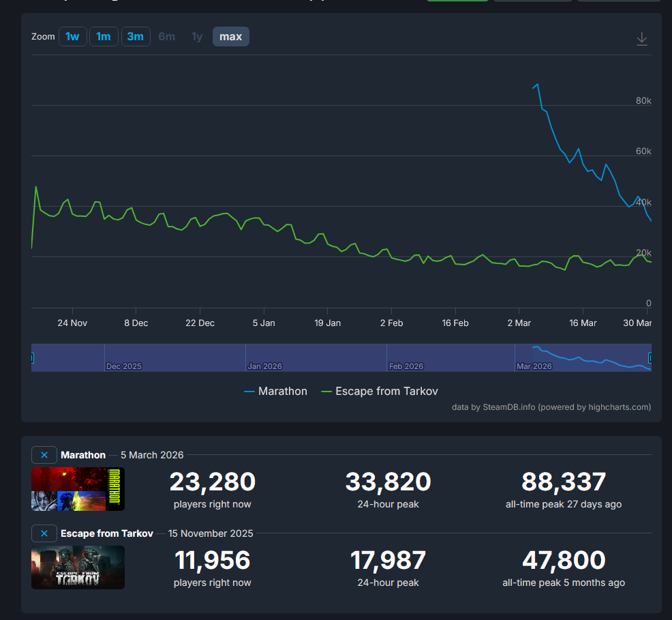The height and width of the screenshot is (620, 672).
Task: Toggle Escape from Tarkov series in legend
Action: click(380, 391)
